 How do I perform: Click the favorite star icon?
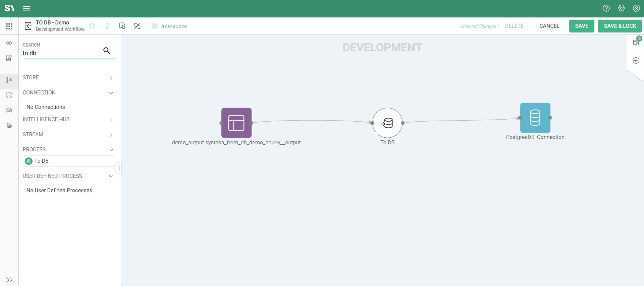click(x=92, y=26)
